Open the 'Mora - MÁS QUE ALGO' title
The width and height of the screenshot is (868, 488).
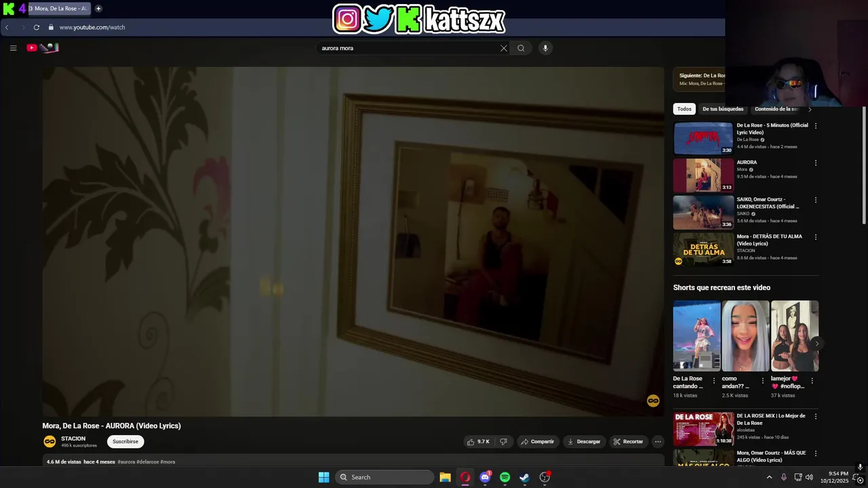pos(771,456)
